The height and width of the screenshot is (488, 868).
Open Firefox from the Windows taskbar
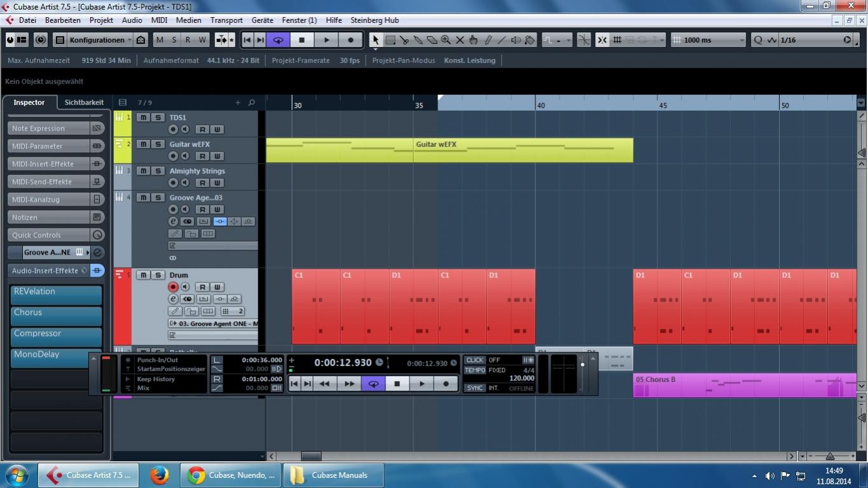click(159, 475)
